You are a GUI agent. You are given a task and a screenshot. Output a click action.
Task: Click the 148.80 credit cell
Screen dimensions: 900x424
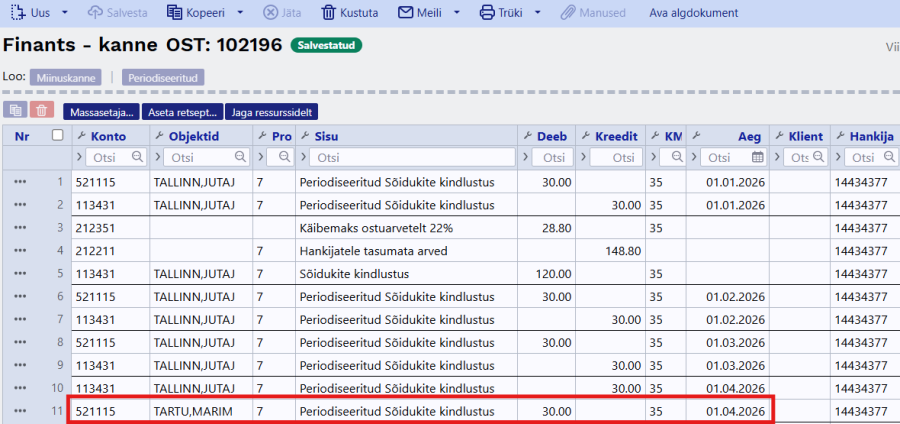click(x=610, y=251)
